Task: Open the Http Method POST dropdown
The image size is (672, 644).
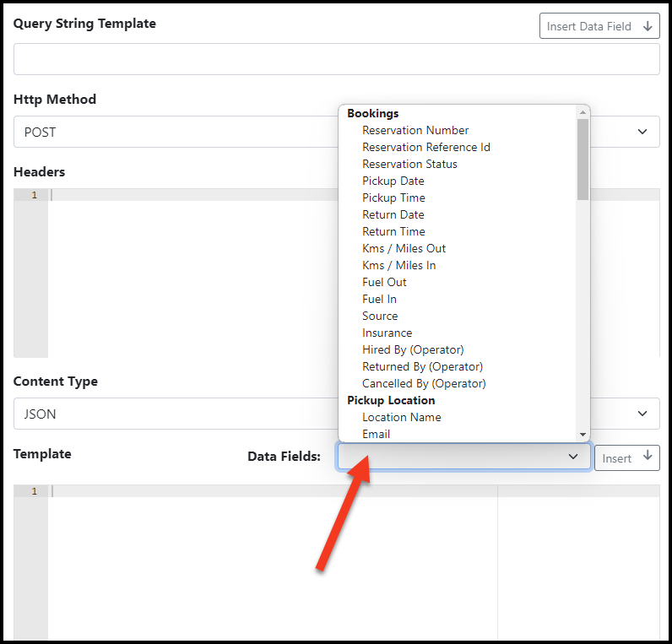Action: [x=169, y=132]
